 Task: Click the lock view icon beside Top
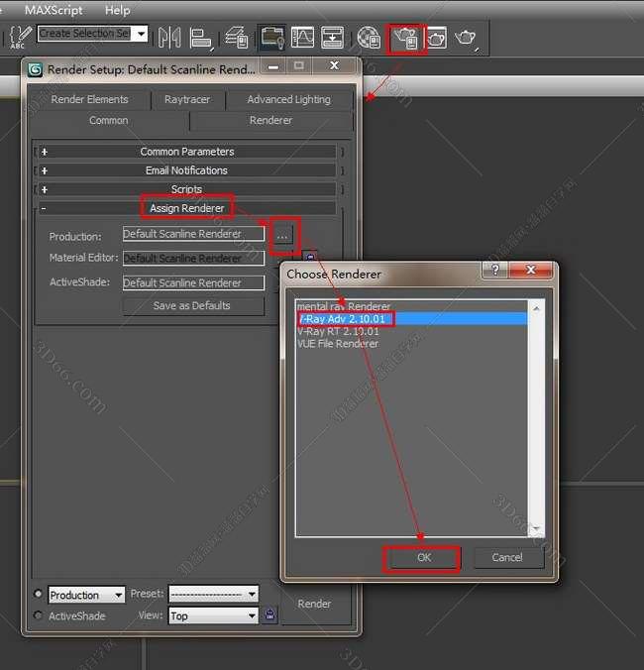tap(269, 614)
